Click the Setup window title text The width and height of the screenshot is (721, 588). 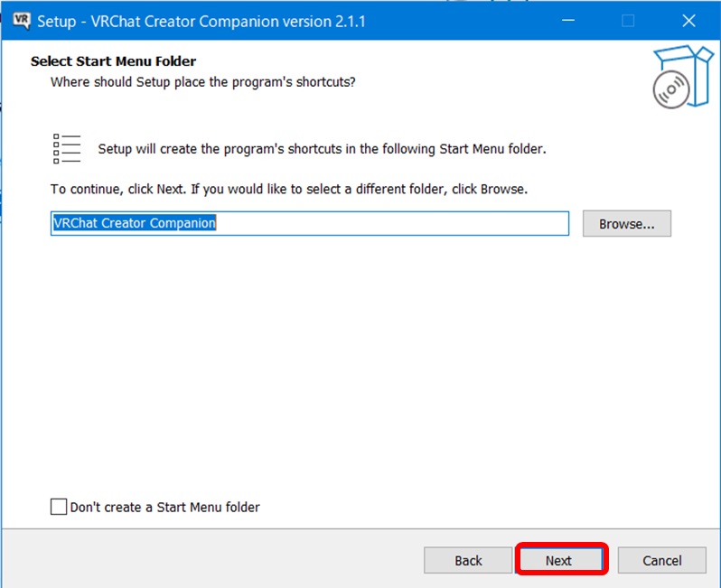tap(201, 20)
